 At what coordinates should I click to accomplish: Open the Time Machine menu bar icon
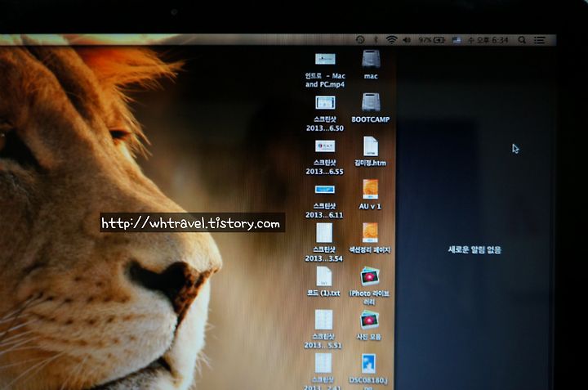coord(360,39)
